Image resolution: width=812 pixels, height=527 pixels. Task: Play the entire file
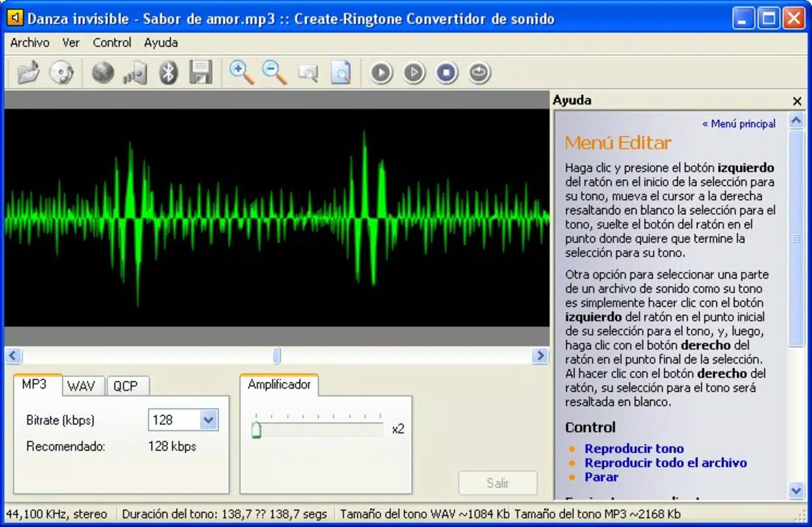[x=414, y=72]
